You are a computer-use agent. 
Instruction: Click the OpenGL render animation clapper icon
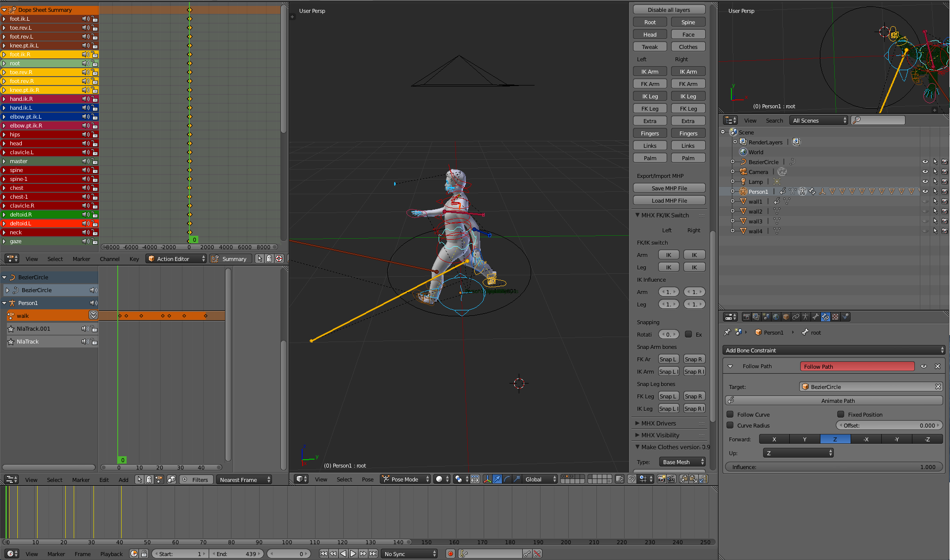(x=672, y=479)
